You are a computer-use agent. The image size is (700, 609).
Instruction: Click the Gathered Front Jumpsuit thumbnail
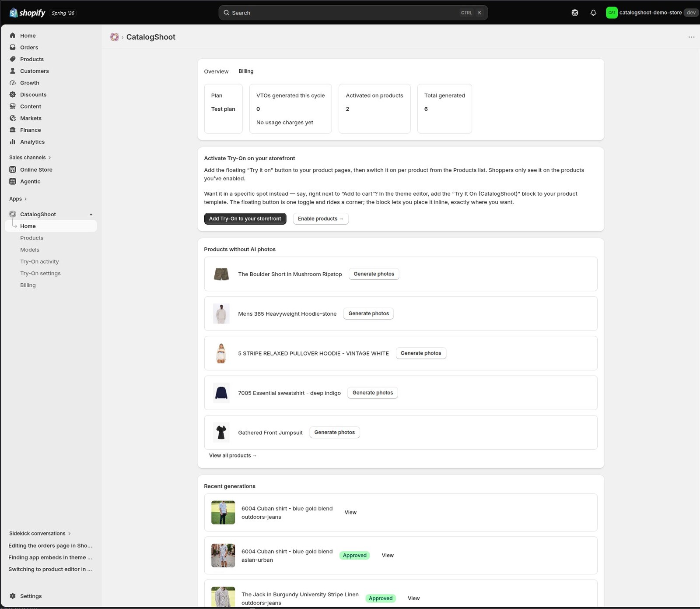tap(221, 433)
